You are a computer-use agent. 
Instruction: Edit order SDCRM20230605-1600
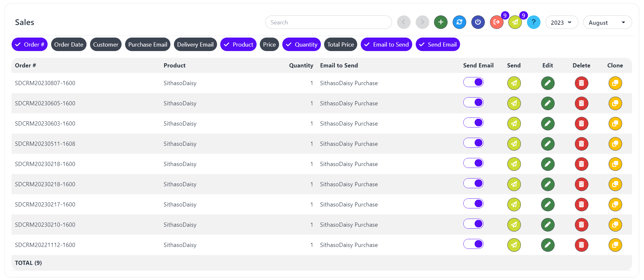click(x=548, y=103)
